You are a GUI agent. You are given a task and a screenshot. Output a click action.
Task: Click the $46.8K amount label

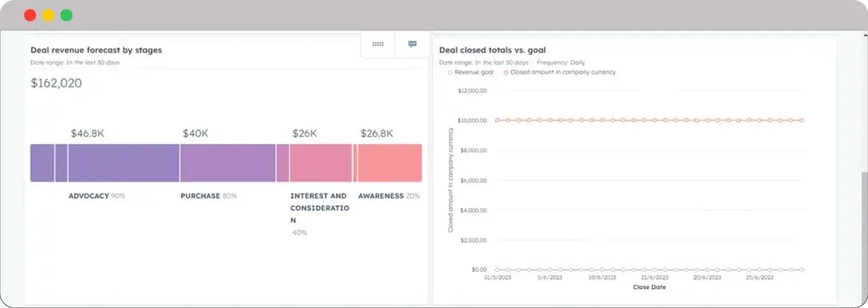coord(87,134)
